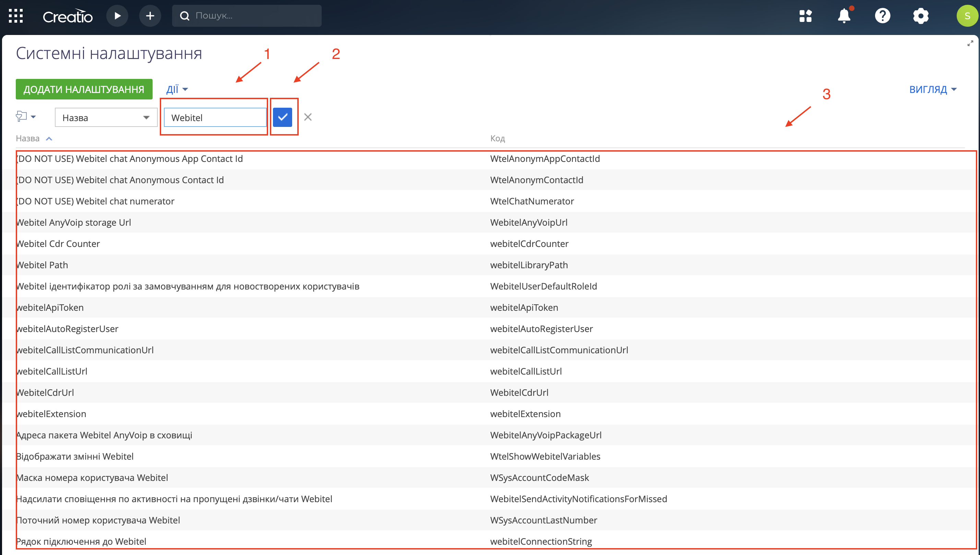
Task: Open Адреса пакета Webitel AnyVoip в сховищі
Action: pos(104,435)
